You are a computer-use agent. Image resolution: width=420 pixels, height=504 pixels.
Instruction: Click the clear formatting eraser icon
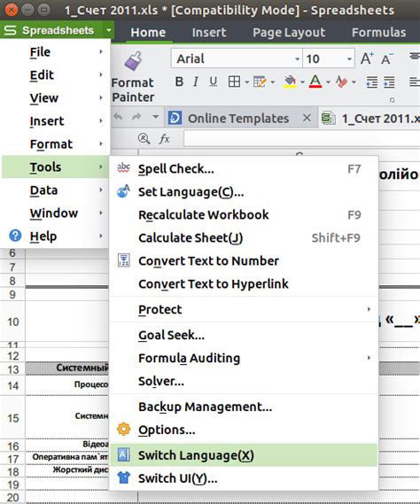pyautogui.click(x=341, y=81)
